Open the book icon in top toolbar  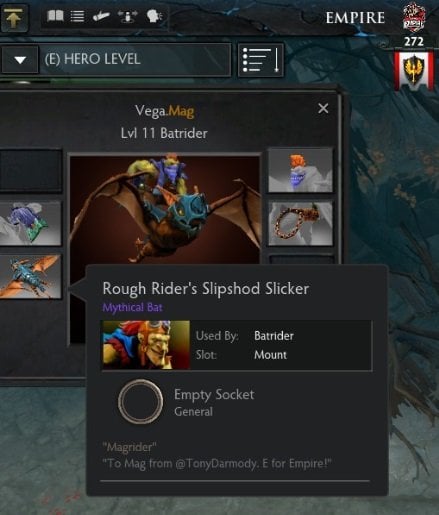click(55, 16)
